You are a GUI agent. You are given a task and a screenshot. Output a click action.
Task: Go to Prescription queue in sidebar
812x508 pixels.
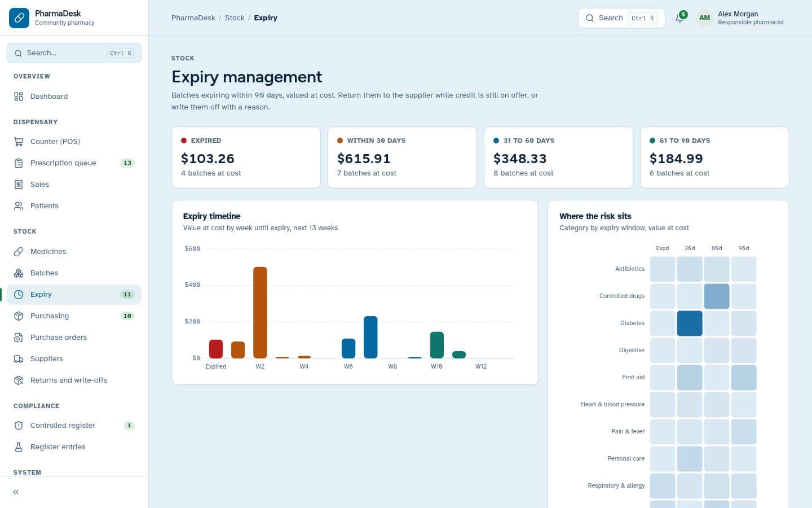point(74,163)
